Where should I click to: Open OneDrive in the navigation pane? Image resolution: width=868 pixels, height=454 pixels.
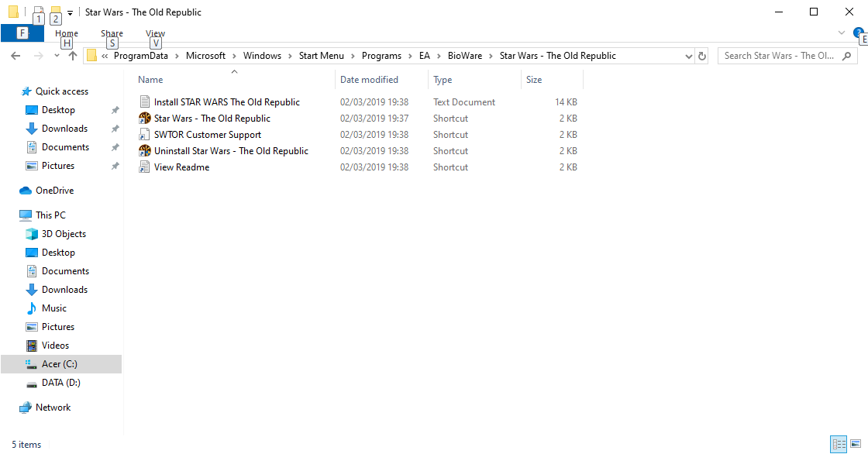click(x=54, y=191)
